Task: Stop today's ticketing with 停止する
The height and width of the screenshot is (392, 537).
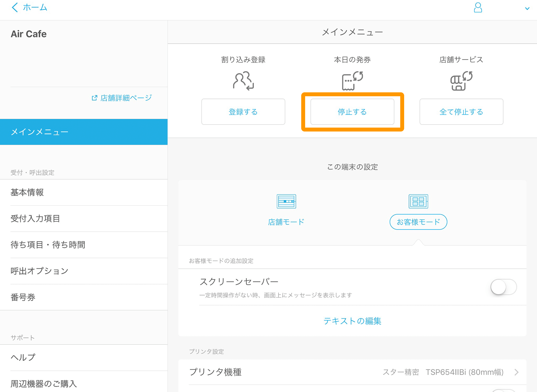Action: (x=352, y=112)
